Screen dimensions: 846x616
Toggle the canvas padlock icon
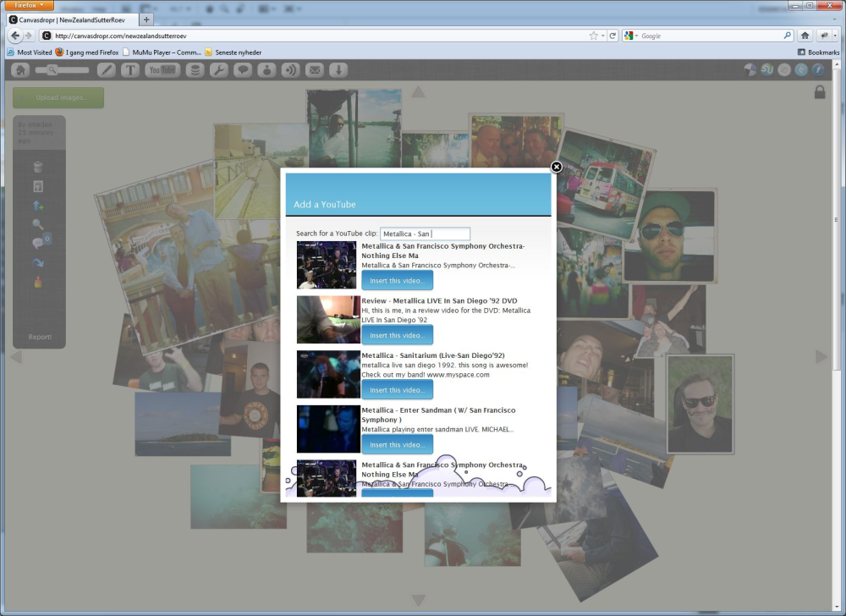[819, 92]
